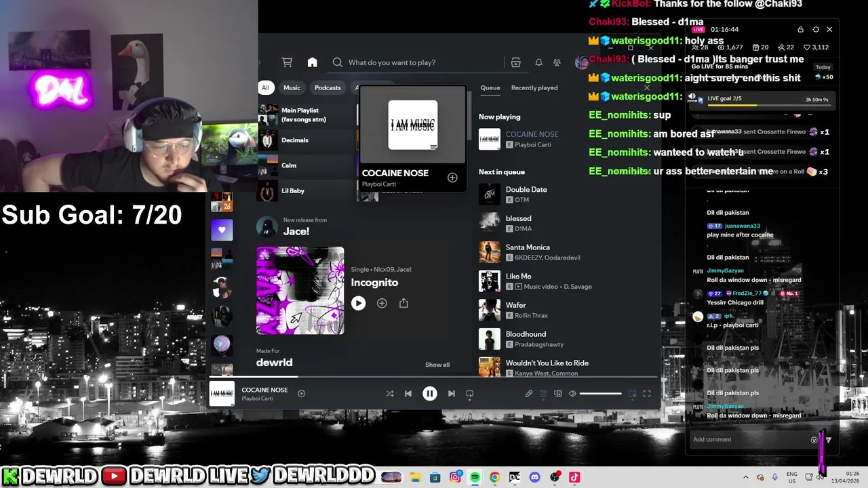Open the Calm playlist shortcut

click(307, 165)
